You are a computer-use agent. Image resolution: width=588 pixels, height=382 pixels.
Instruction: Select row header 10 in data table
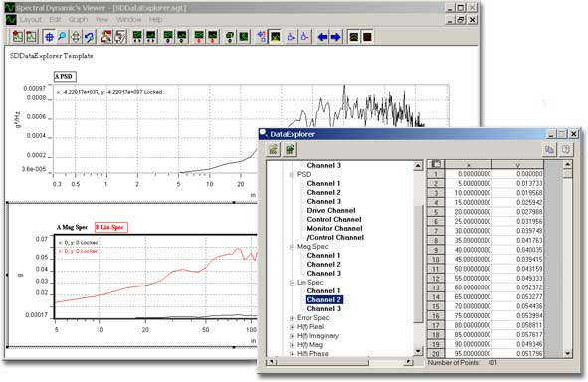pos(436,259)
